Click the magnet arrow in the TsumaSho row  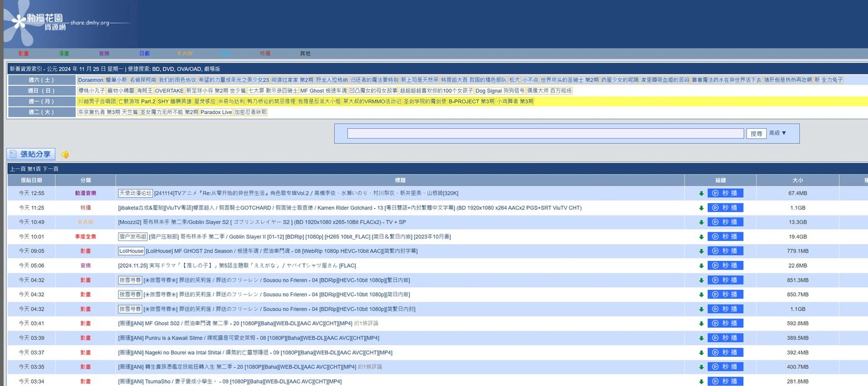[x=701, y=381]
